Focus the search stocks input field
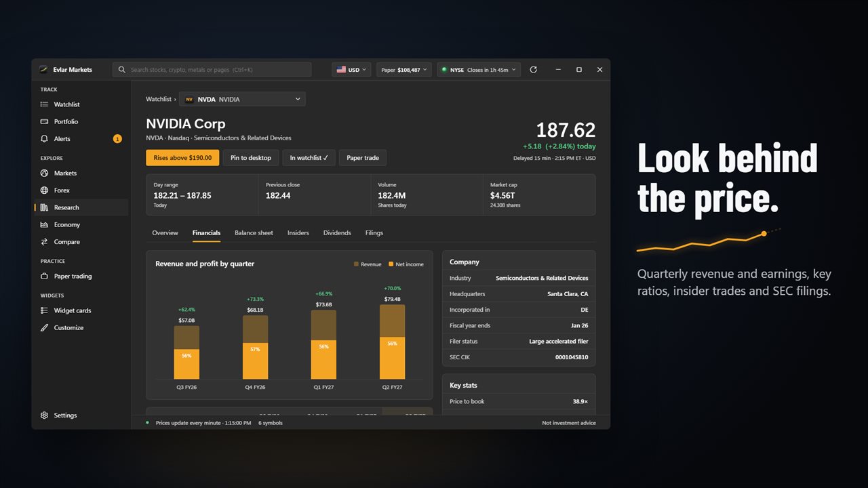The height and width of the screenshot is (488, 868). pyautogui.click(x=212, y=70)
